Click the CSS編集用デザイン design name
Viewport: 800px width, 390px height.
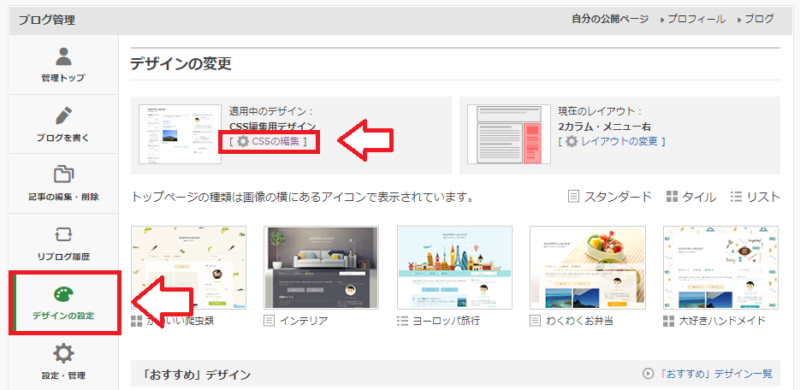(x=273, y=126)
